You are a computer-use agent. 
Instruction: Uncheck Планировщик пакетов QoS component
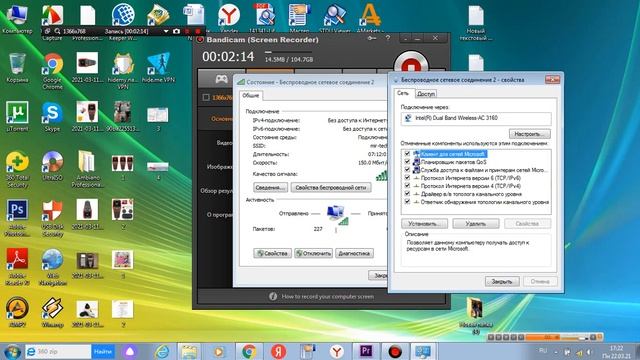tap(407, 162)
